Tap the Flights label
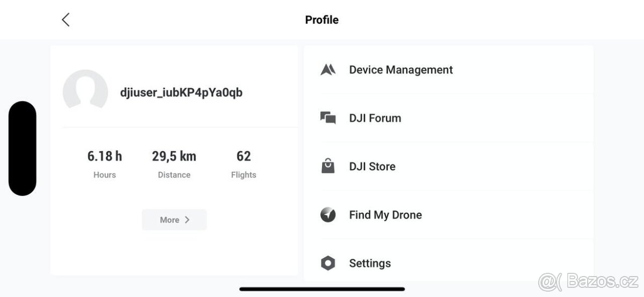Viewport: 644px width, 297px height. pos(244,175)
